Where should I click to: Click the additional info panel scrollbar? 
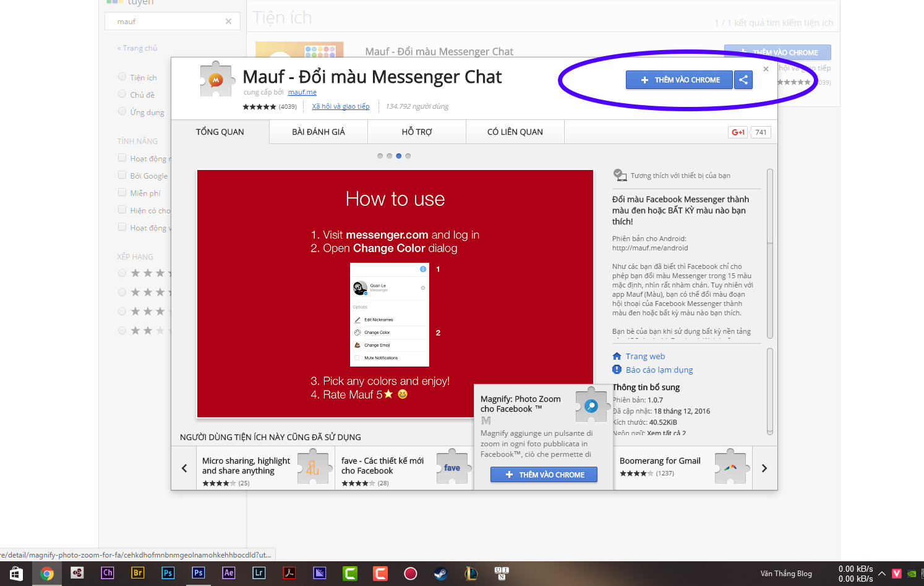pyautogui.click(x=770, y=391)
